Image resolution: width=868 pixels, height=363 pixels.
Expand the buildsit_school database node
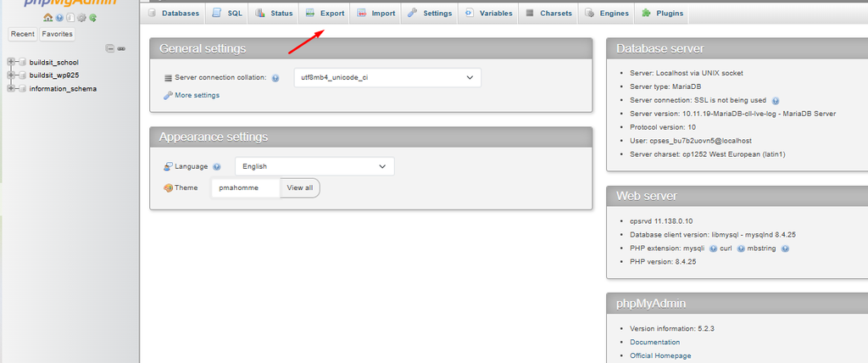[10, 62]
